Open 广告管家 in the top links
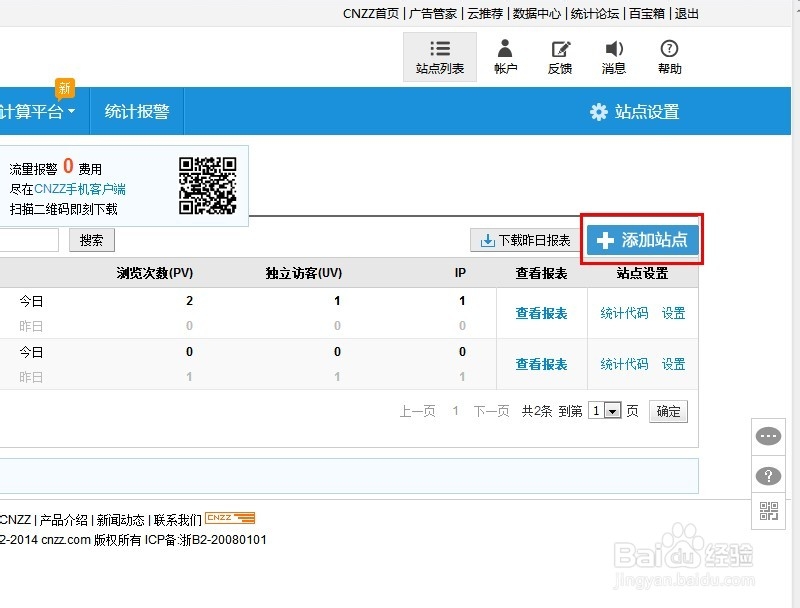This screenshot has height=608, width=800. (433, 14)
